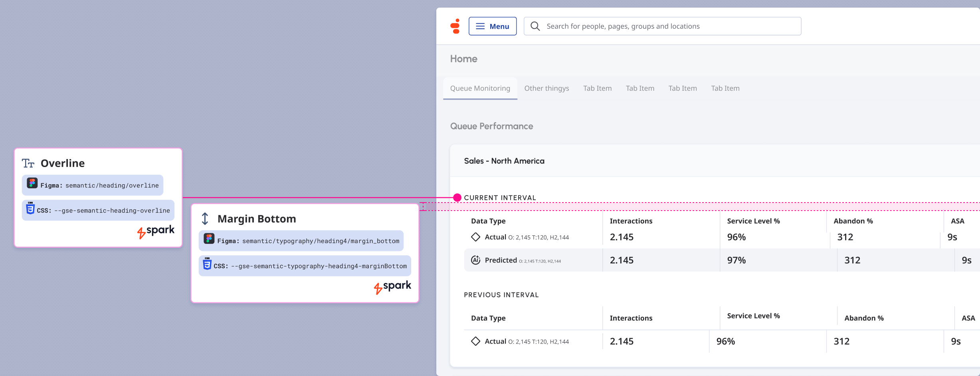Click the vertical arrows icon beside Margin Bottom
980x376 pixels.
[x=205, y=219]
